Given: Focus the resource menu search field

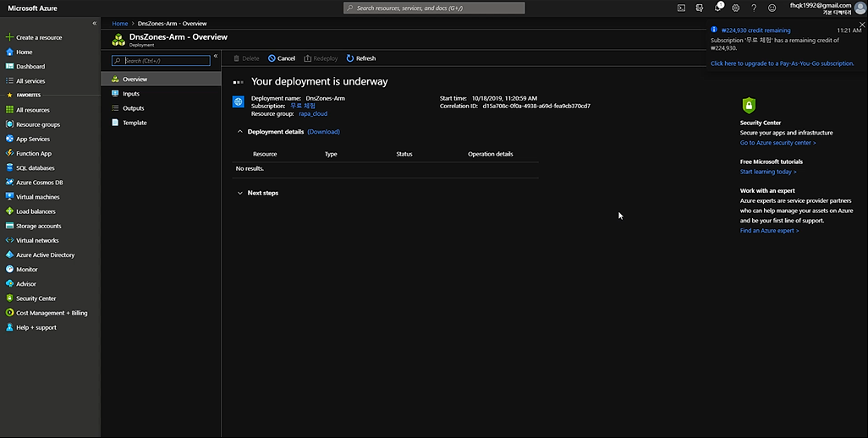Looking at the screenshot, I should (161, 60).
